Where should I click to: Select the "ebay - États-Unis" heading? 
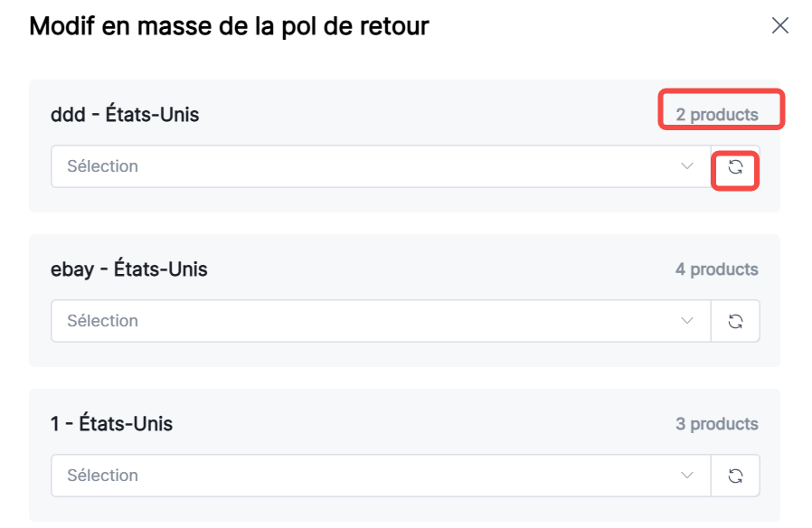pyautogui.click(x=129, y=269)
